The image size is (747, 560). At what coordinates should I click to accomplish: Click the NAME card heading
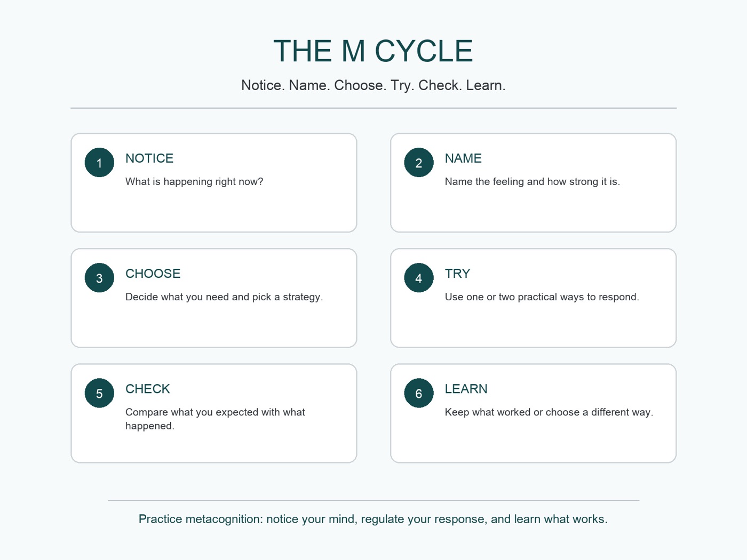[463, 158]
